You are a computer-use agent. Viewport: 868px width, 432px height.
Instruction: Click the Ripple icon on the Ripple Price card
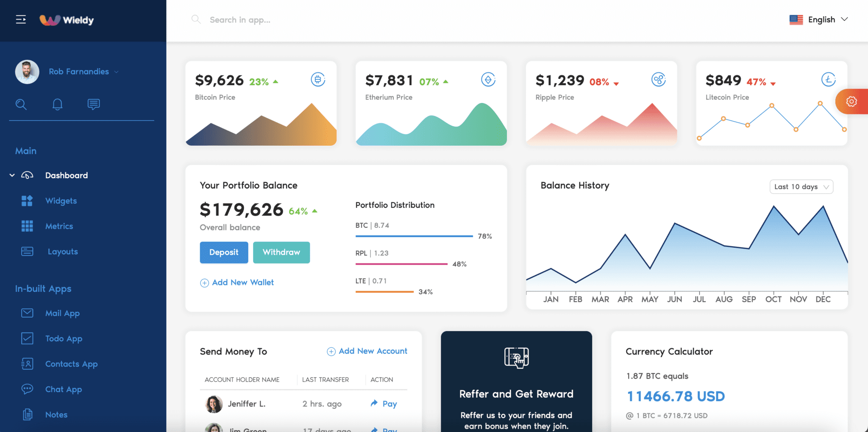tap(659, 80)
